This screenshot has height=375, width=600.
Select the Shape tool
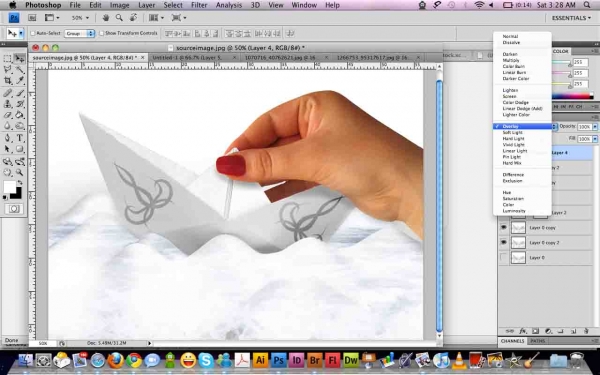pyautogui.click(x=20, y=149)
